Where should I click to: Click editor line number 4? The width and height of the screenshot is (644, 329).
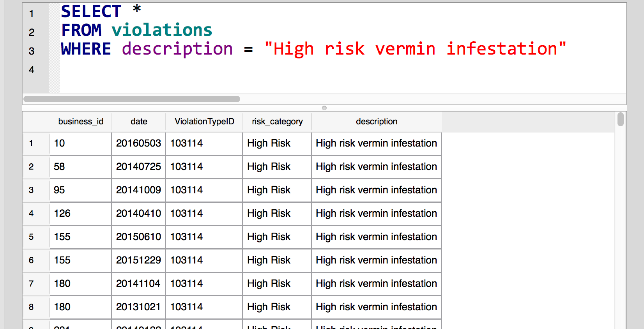click(x=32, y=70)
